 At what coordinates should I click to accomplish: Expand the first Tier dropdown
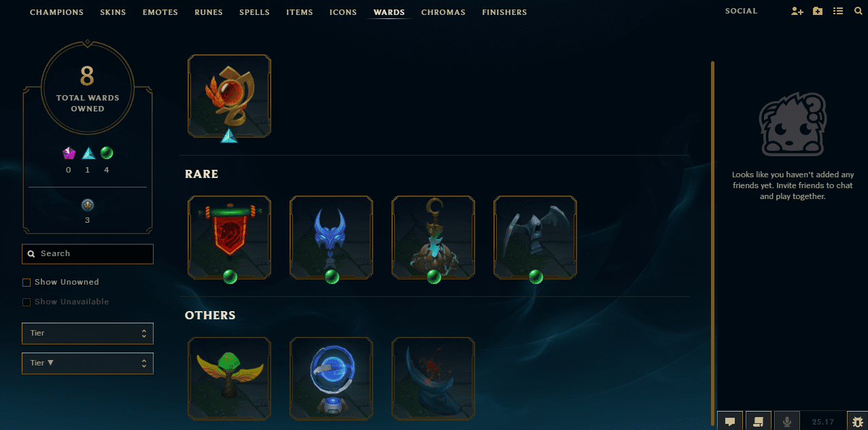click(x=88, y=334)
